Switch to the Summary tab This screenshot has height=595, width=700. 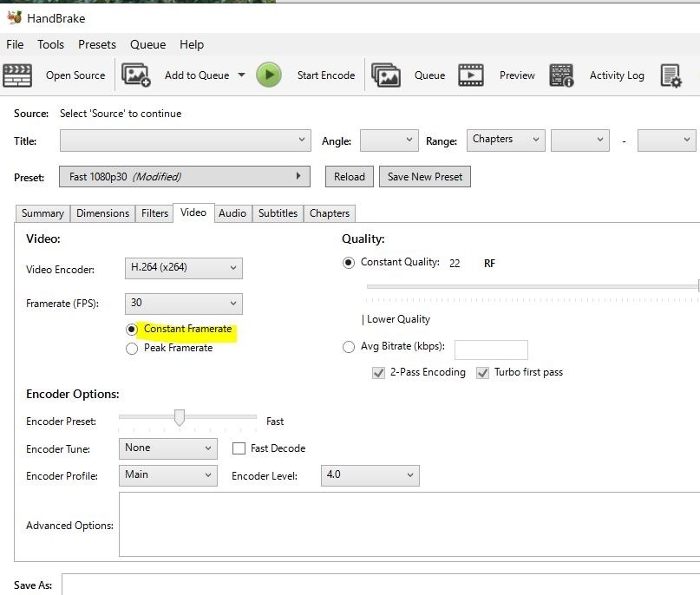(43, 213)
